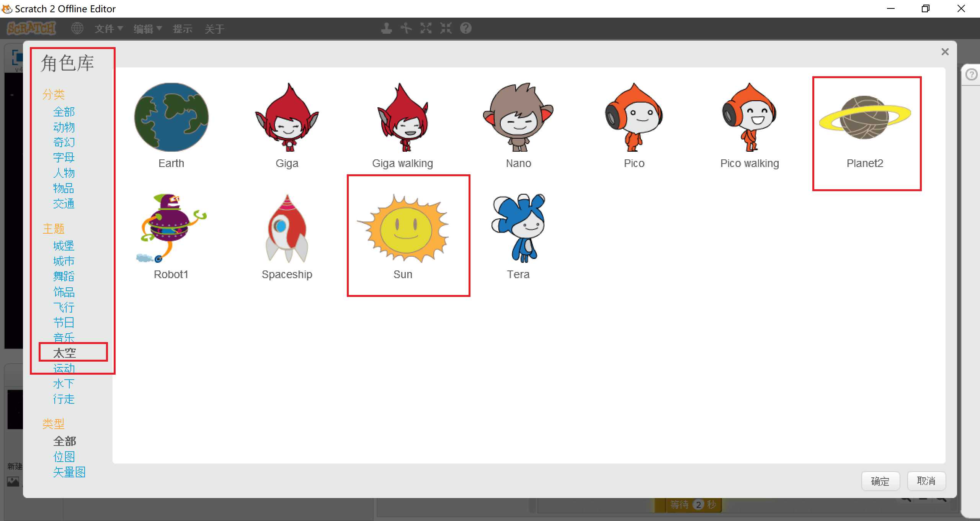Pick the Giga walking sprite

(403, 117)
